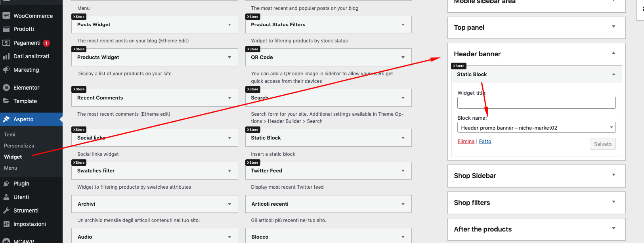This screenshot has width=644, height=243.
Task: Click the Salvato button
Action: 602,144
